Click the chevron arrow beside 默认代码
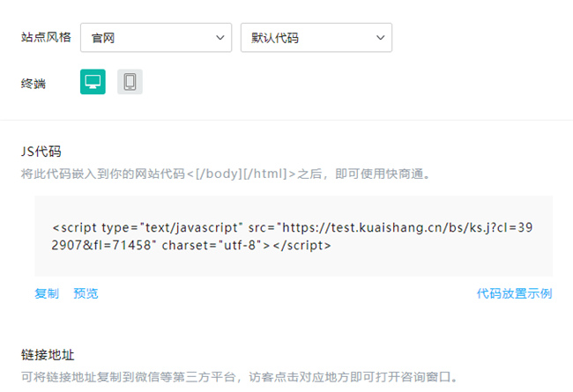 coord(380,38)
